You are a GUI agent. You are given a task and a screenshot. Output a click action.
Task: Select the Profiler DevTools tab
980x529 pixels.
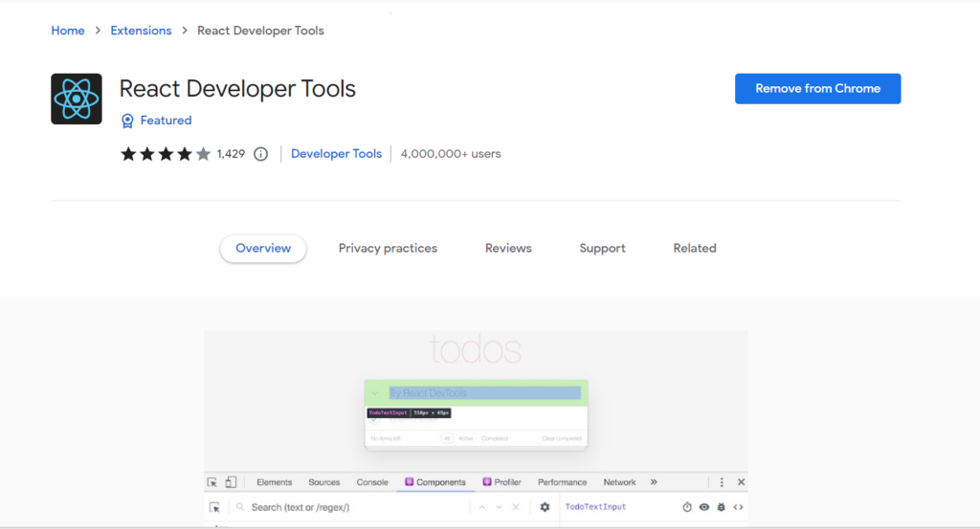point(501,482)
